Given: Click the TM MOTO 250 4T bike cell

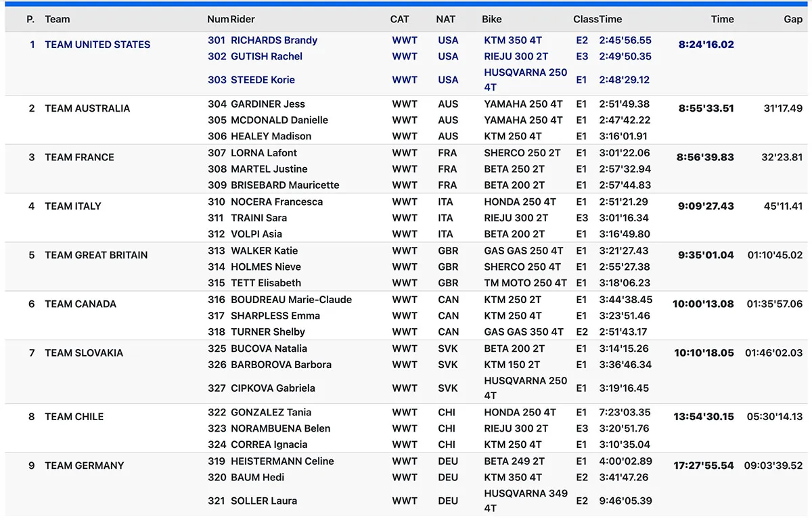Looking at the screenshot, I should click(x=526, y=283).
